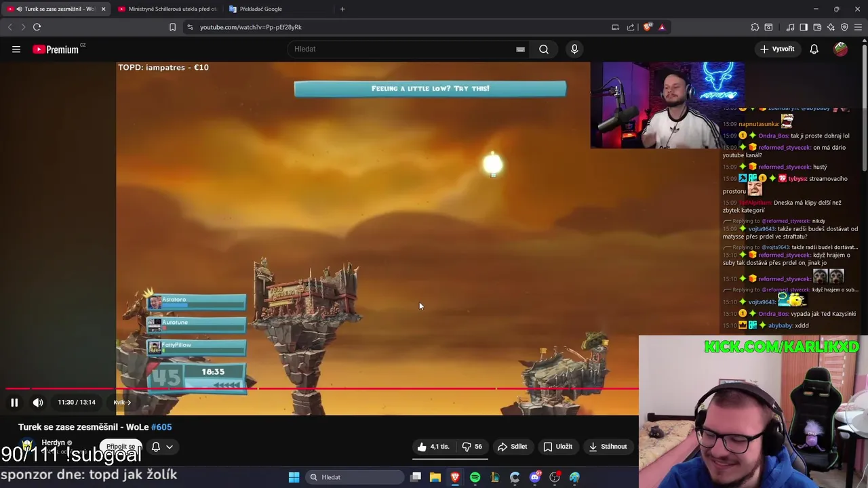Image resolution: width=868 pixels, height=488 pixels.
Task: Dislike the video (56)
Action: click(x=472, y=447)
